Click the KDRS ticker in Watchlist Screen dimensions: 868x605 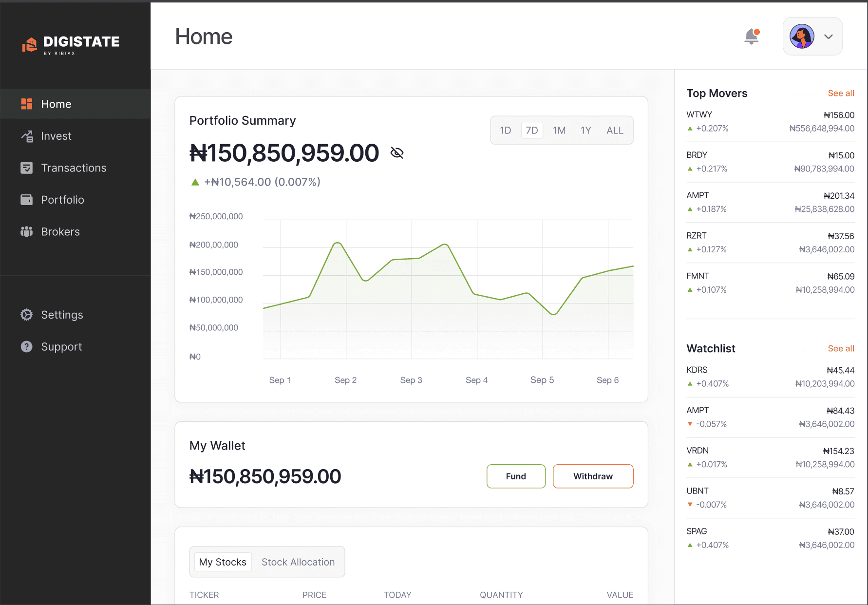[x=697, y=370]
